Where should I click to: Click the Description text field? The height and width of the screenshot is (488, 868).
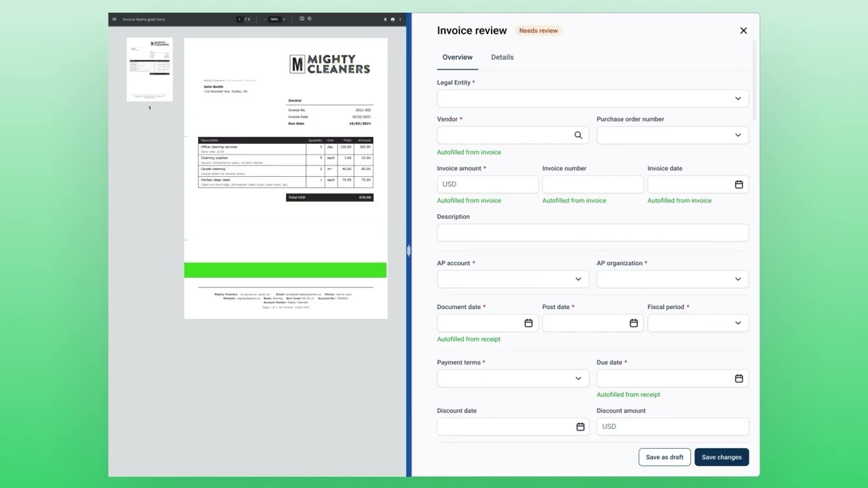pos(593,232)
